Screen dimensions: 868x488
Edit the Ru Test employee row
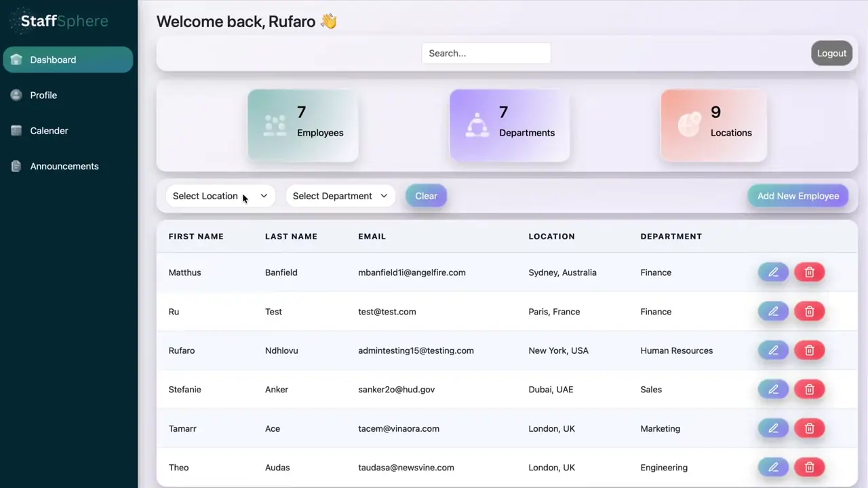click(773, 312)
